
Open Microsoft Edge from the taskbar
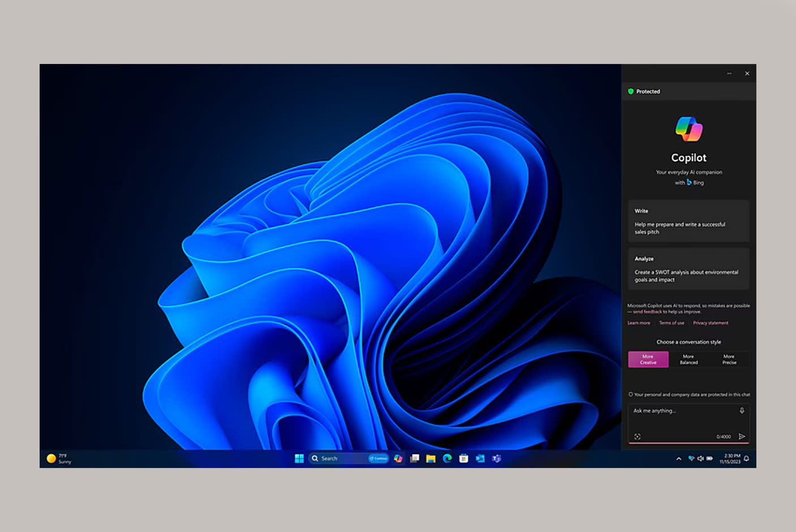[447, 458]
